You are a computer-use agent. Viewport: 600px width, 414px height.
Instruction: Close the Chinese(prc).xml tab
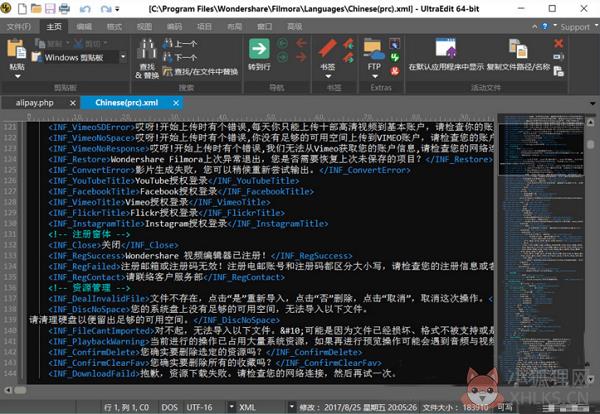coord(176,103)
